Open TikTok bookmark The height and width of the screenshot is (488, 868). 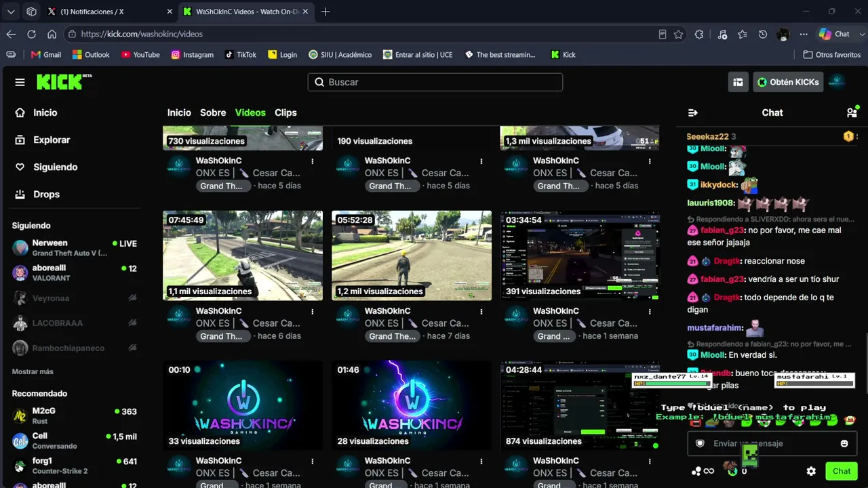click(241, 55)
